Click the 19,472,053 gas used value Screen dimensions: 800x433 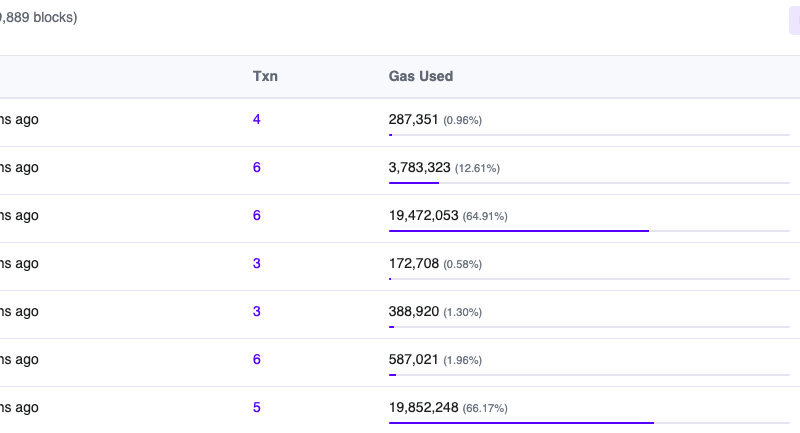click(x=423, y=215)
